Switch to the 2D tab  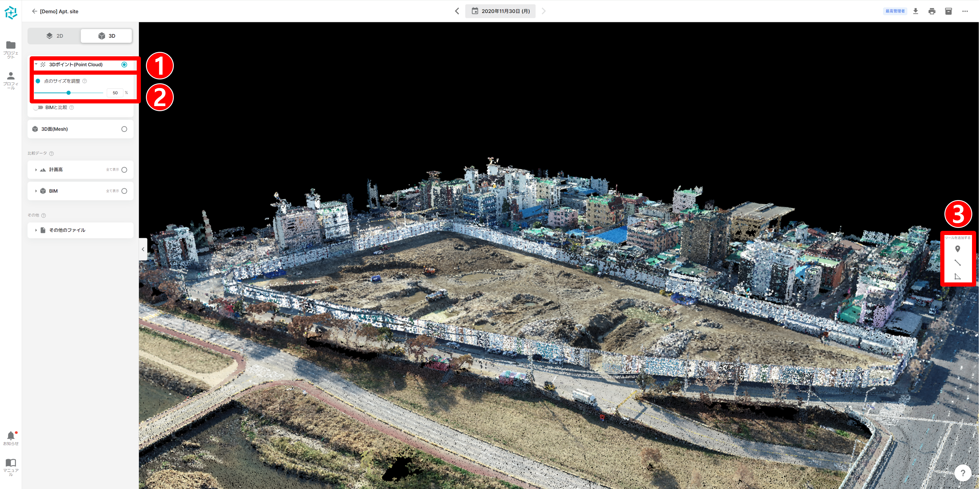click(54, 36)
